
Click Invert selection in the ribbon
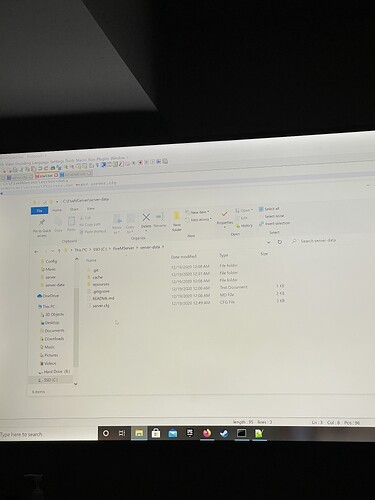point(274,223)
